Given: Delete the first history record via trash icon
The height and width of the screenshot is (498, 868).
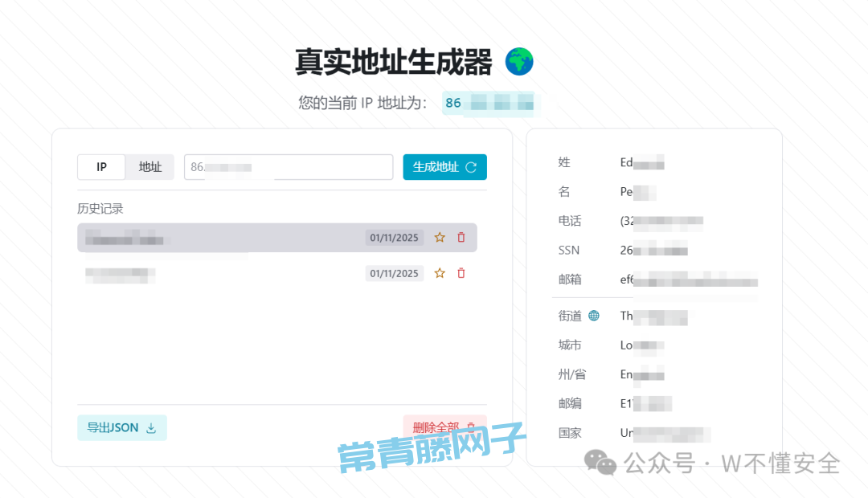Looking at the screenshot, I should pos(461,238).
